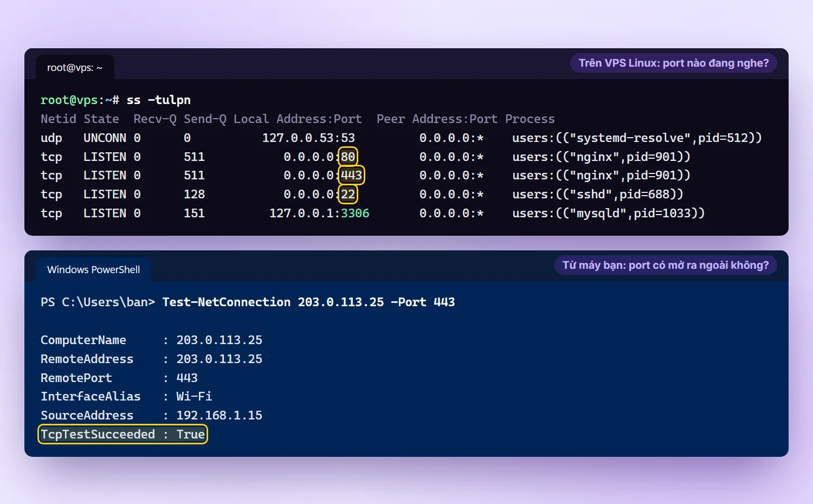Click the 'Recv-Q' column header
Screen dimensions: 813x504
(x=155, y=119)
